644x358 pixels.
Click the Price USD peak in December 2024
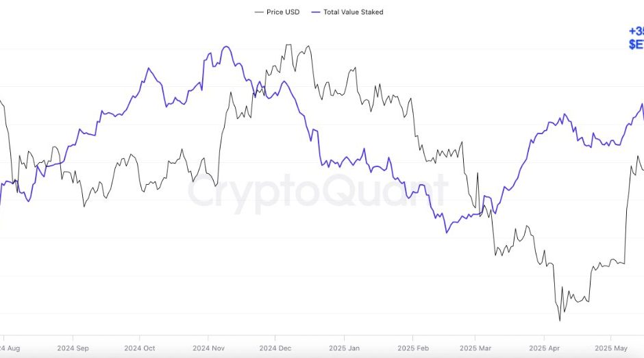tap(287, 45)
